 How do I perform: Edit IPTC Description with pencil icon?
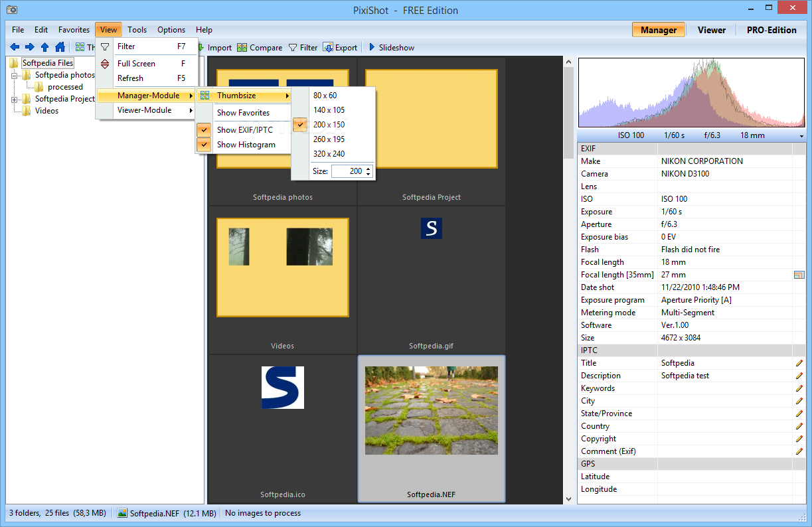799,376
